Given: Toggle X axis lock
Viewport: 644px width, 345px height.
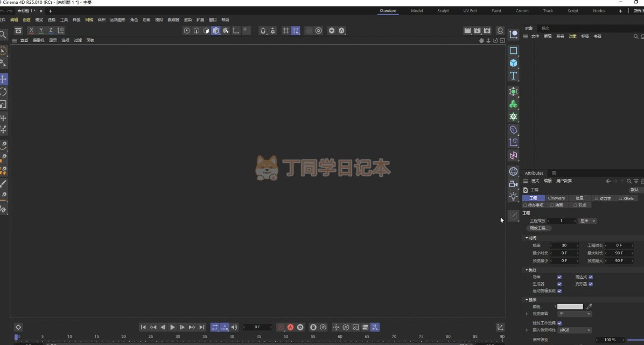Looking at the screenshot, I should (x=31, y=30).
